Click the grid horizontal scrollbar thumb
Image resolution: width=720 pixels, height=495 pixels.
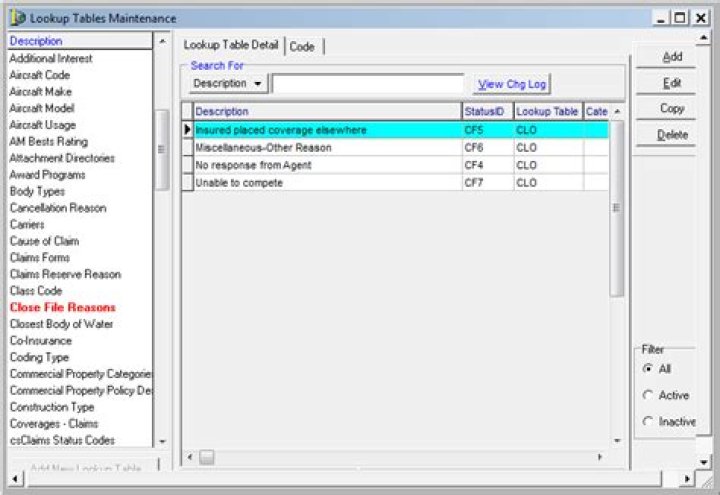[207, 457]
